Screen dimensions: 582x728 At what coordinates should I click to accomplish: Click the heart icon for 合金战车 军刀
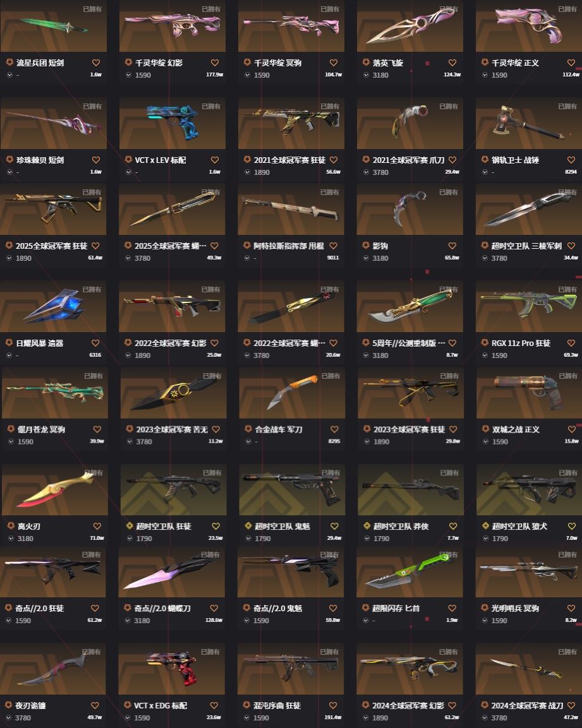[x=334, y=429]
